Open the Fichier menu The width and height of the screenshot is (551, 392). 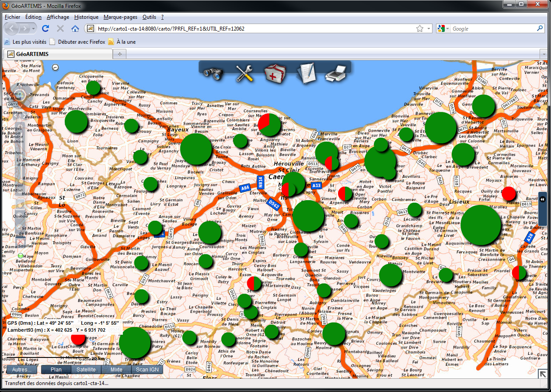[12, 17]
